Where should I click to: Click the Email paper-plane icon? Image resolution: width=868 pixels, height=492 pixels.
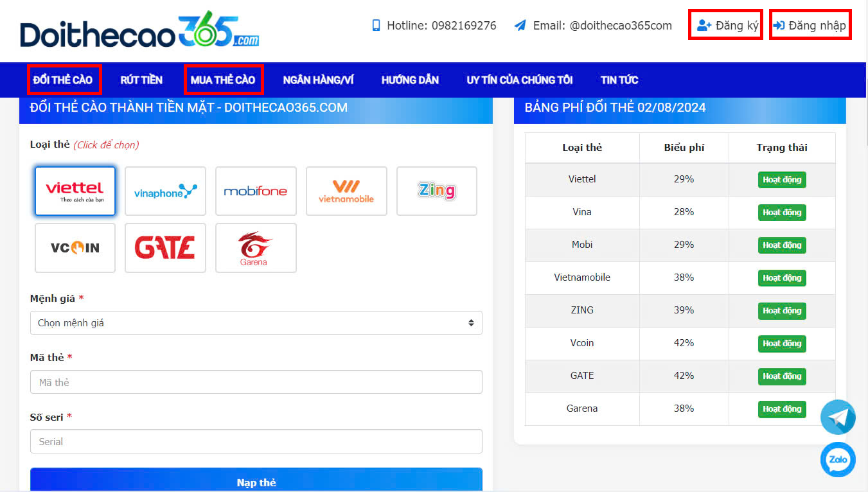pyautogui.click(x=520, y=26)
